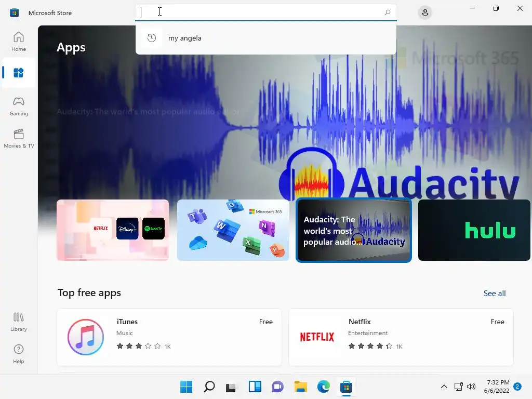The width and height of the screenshot is (532, 399).
Task: Open the user account profile icon
Action: click(x=425, y=13)
